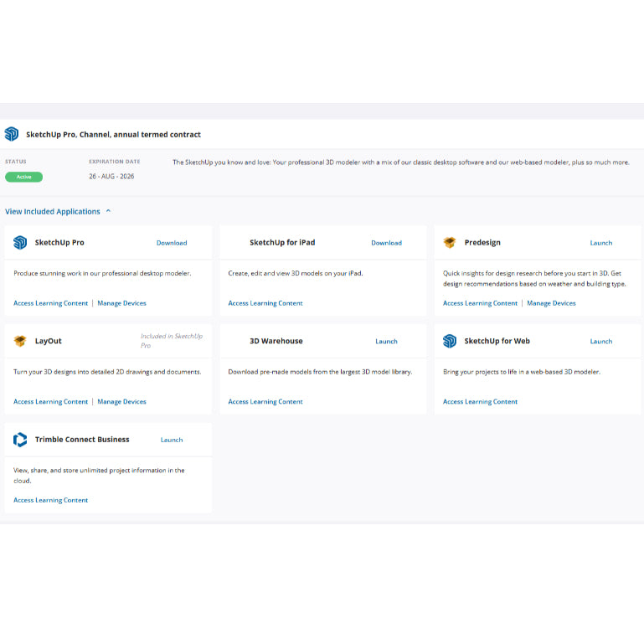This screenshot has height=644, width=644.
Task: Access Learning Content for Trimble Connect Business
Action: tap(50, 500)
